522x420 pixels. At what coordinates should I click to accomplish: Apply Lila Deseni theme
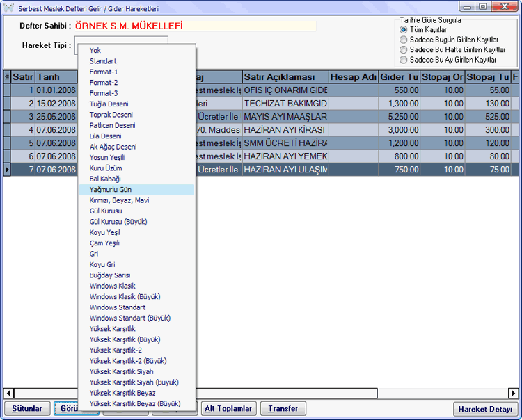point(137,136)
